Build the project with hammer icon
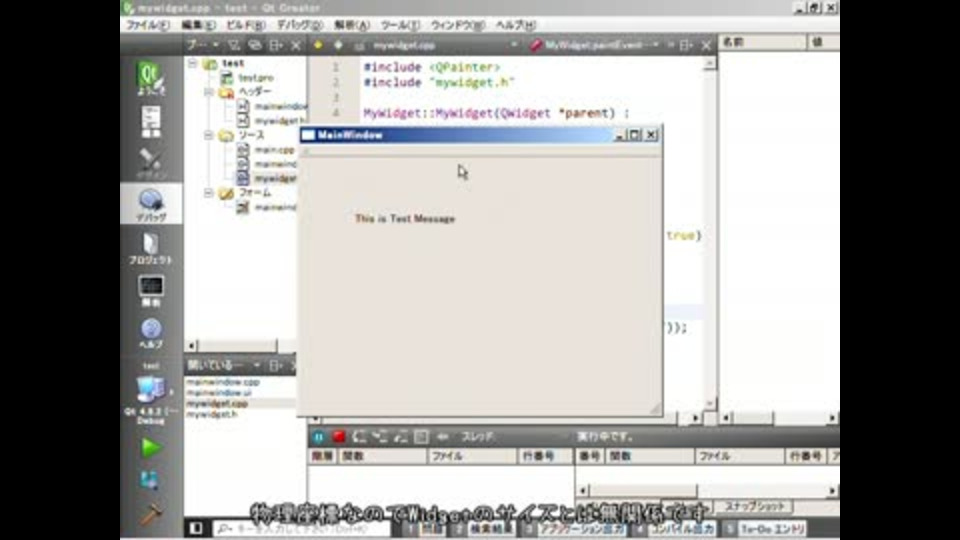960x540 pixels. pyautogui.click(x=151, y=514)
